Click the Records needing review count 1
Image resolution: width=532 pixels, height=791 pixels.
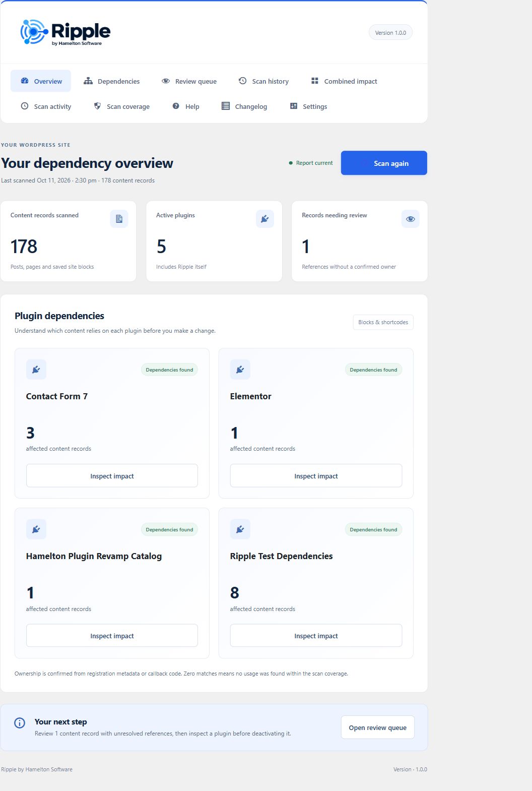[x=305, y=247]
